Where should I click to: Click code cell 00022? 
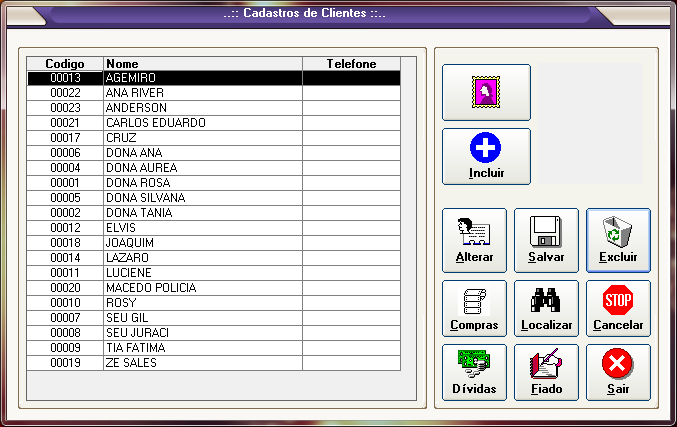point(65,93)
